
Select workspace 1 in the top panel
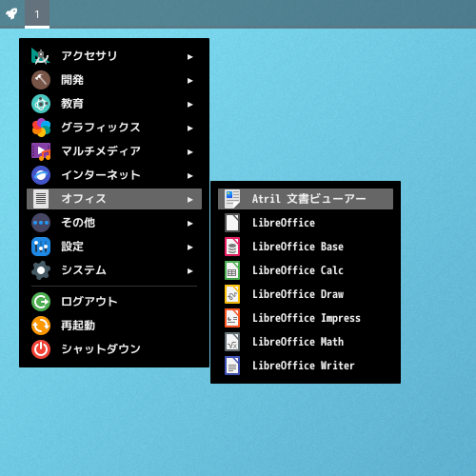(x=37, y=14)
